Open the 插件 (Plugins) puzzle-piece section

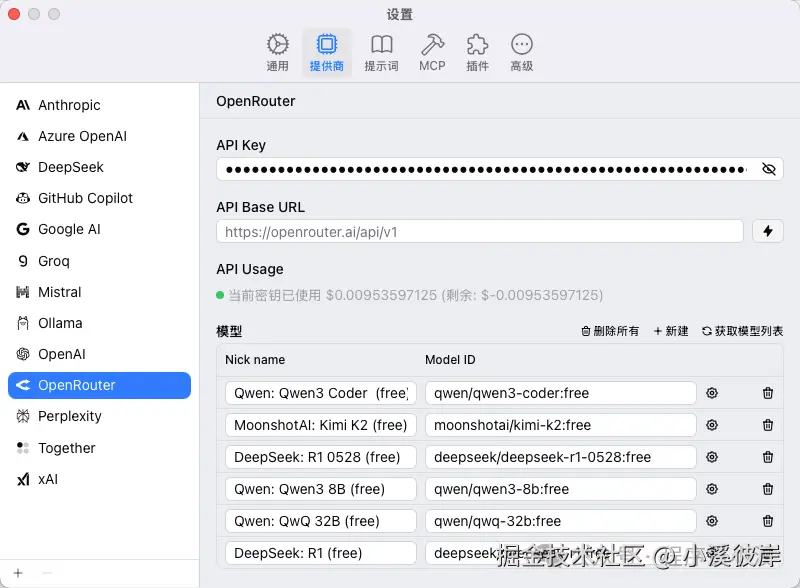(477, 48)
